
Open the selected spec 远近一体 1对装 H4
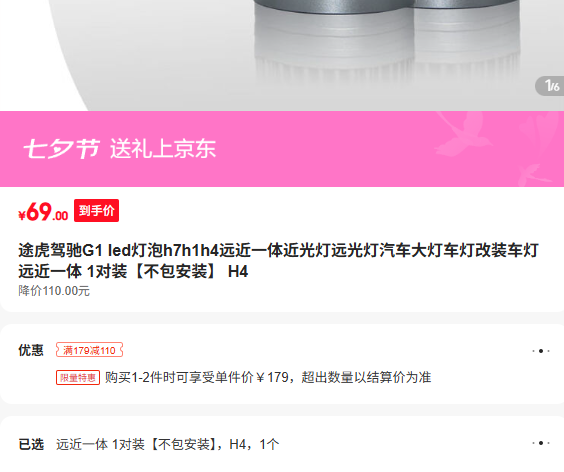click(168, 445)
